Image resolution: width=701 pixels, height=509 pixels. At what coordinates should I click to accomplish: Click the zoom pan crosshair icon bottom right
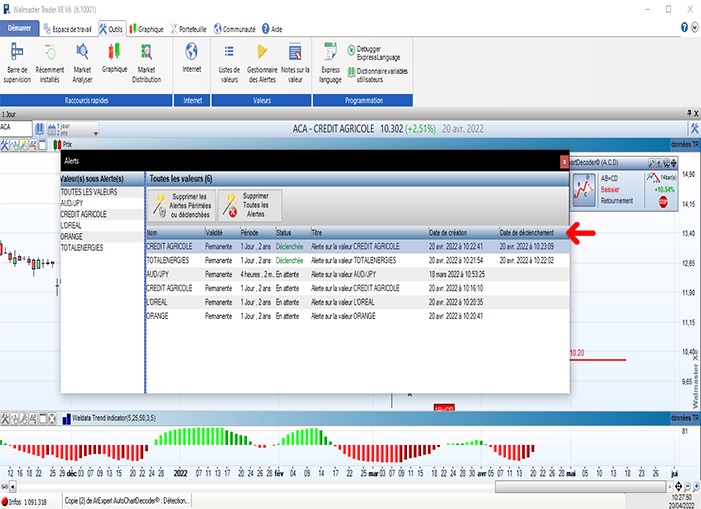[x=678, y=486]
